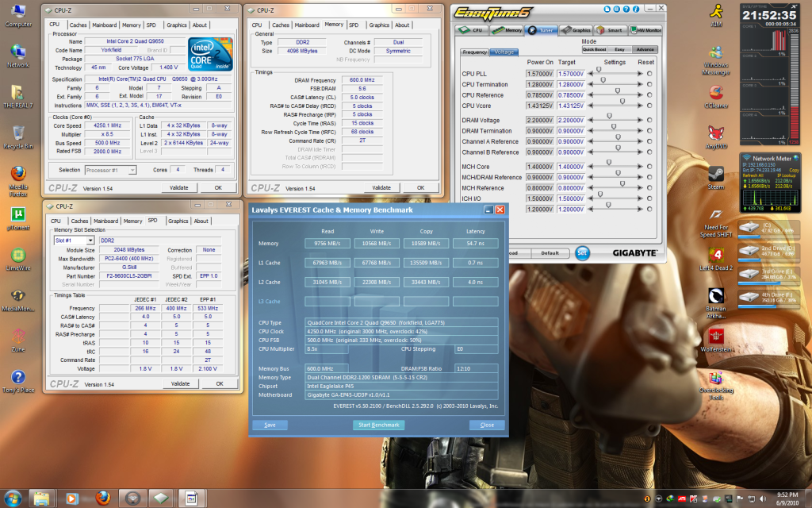Select the AnyDVD fox icon
This screenshot has height=508, width=812.
716,137
